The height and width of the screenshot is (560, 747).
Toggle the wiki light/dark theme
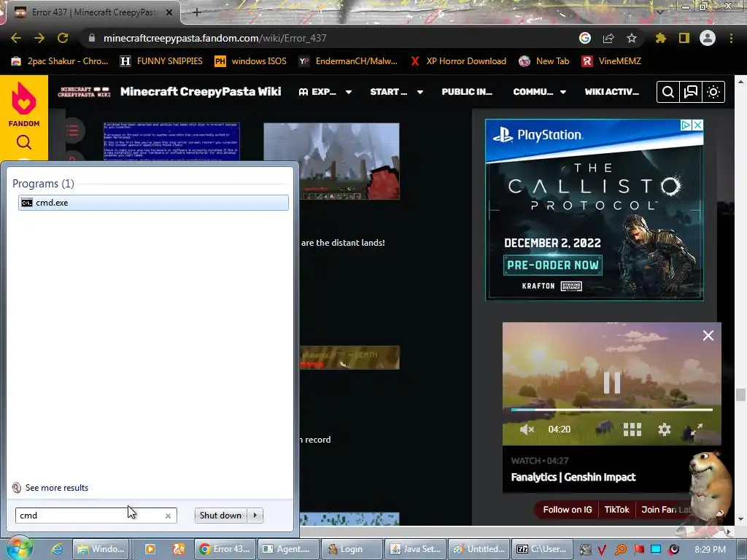click(x=713, y=92)
